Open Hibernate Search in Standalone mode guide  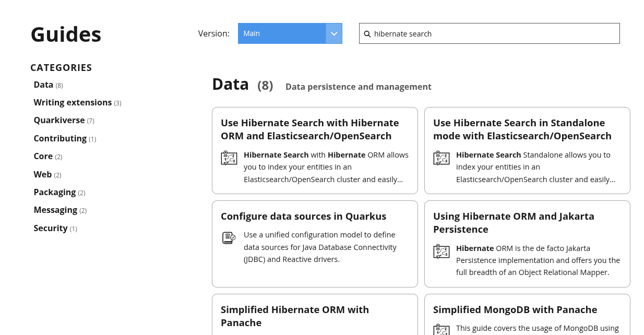tap(522, 129)
